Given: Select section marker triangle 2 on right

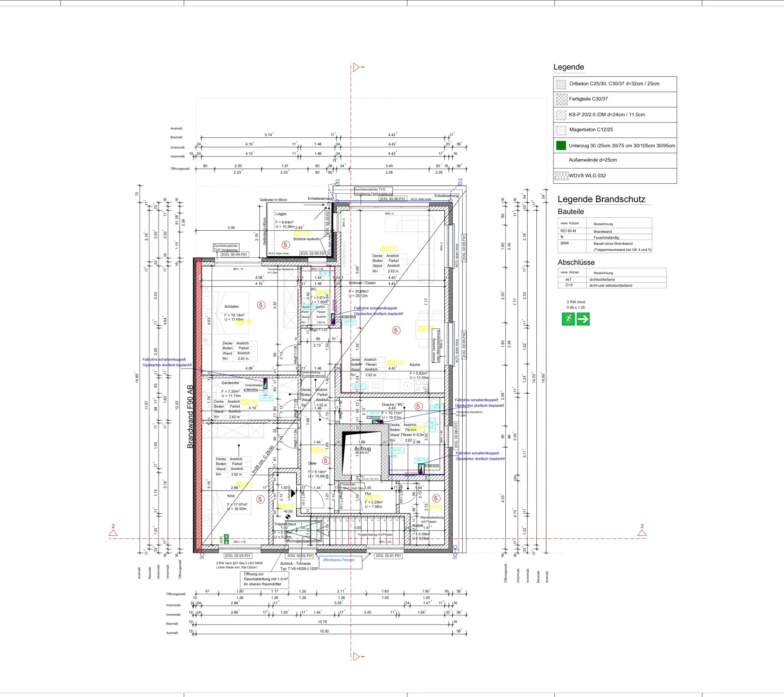Looking at the screenshot, I should 642,533.
